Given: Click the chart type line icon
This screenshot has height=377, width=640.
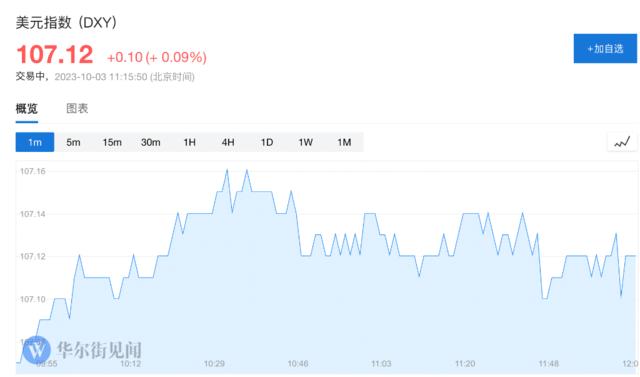Looking at the screenshot, I should [622, 142].
